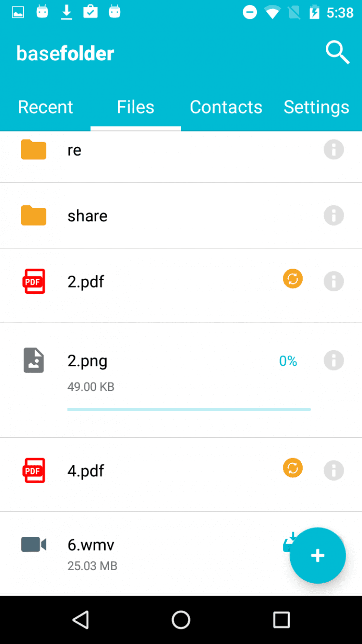
Task: Open the Contacts tab
Action: (226, 107)
